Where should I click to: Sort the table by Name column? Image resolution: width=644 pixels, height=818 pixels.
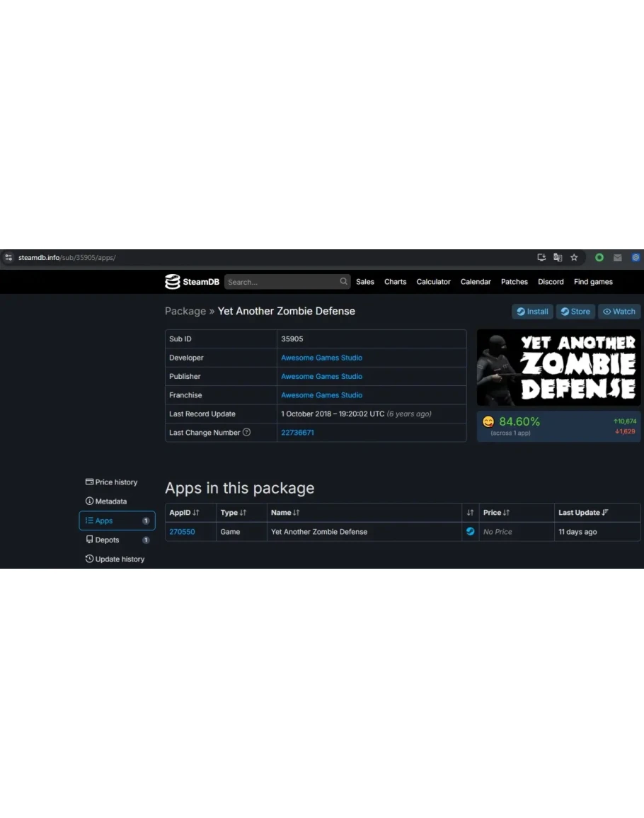[285, 513]
